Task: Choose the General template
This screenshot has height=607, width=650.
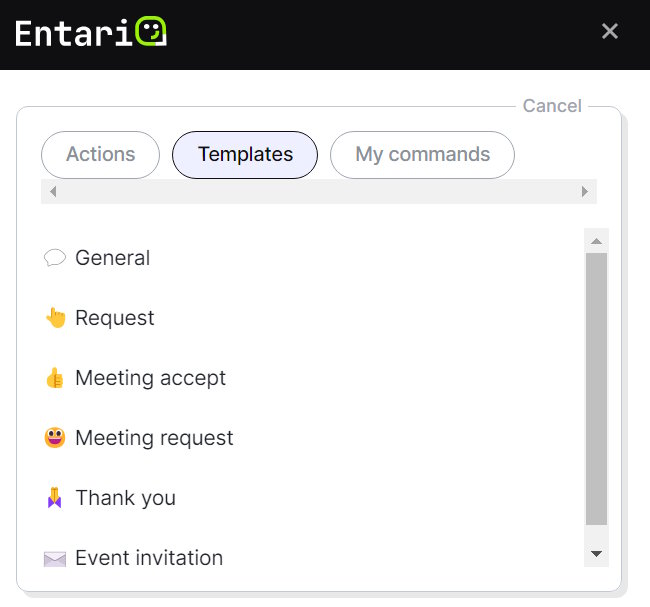Action: pyautogui.click(x=112, y=258)
